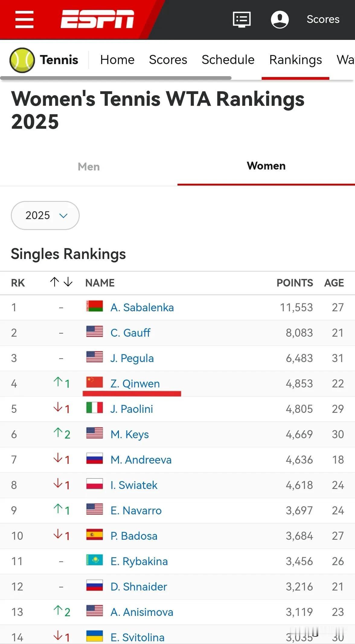The image size is (355, 644).
Task: Expand the 2025 year dropdown
Action: (x=45, y=215)
